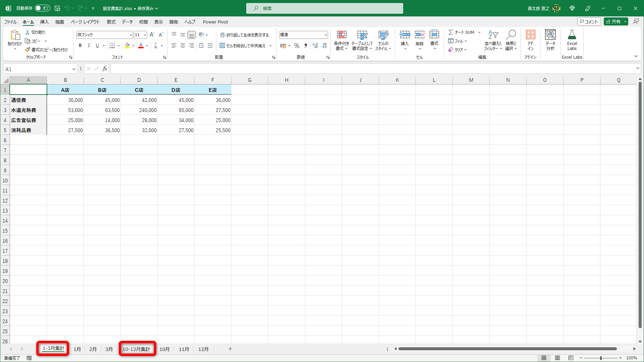Toggle bold formatting
The height and width of the screenshot is (362, 644).
click(80, 46)
